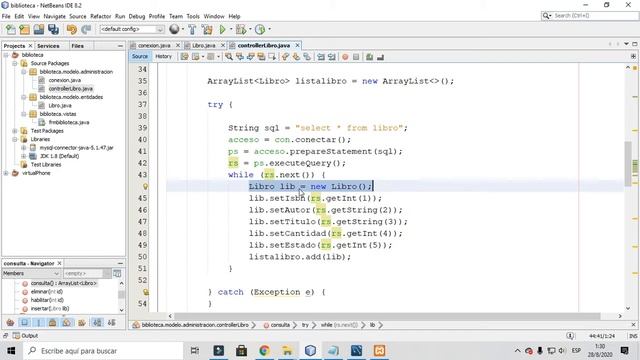Image resolution: width=640 pixels, height=360 pixels.
Task: Open Google Chrome from the taskbar
Action: coord(264,351)
